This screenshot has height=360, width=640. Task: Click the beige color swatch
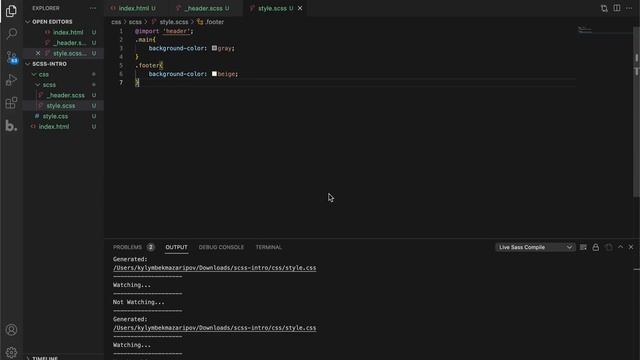(x=214, y=74)
